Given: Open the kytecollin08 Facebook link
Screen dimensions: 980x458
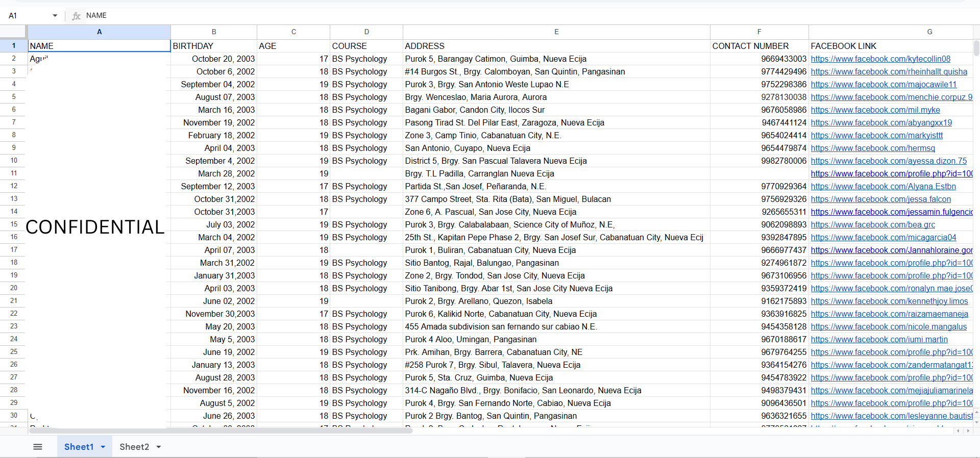Looking at the screenshot, I should 880,59.
